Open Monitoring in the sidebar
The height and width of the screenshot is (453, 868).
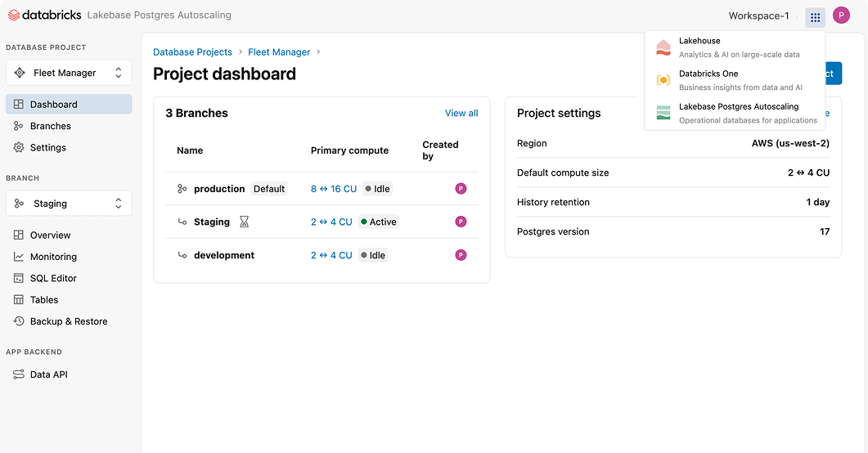click(53, 257)
